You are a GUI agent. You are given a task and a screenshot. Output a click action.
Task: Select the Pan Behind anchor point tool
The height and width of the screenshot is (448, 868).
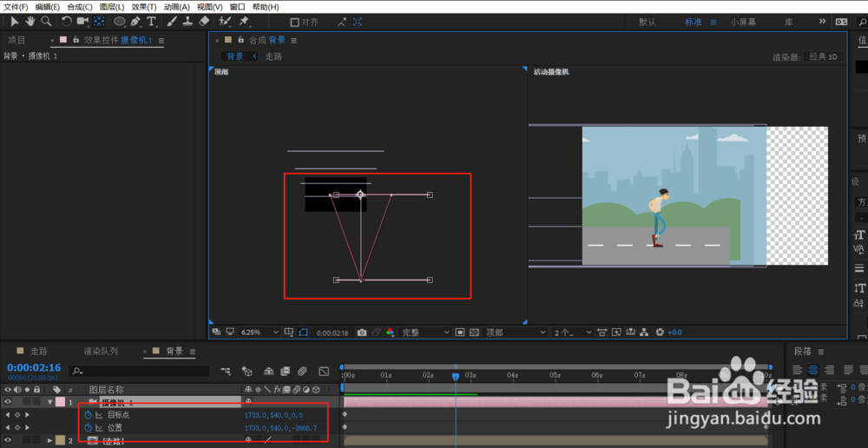pos(99,22)
